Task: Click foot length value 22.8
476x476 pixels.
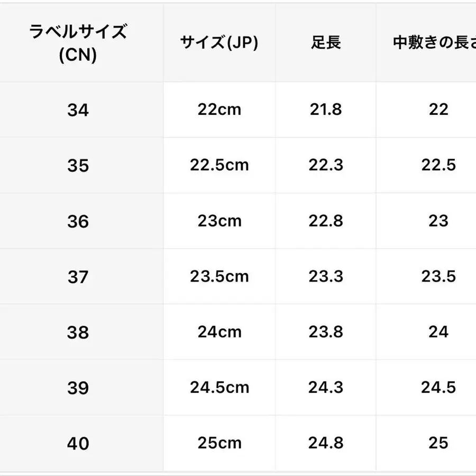Action: click(325, 221)
